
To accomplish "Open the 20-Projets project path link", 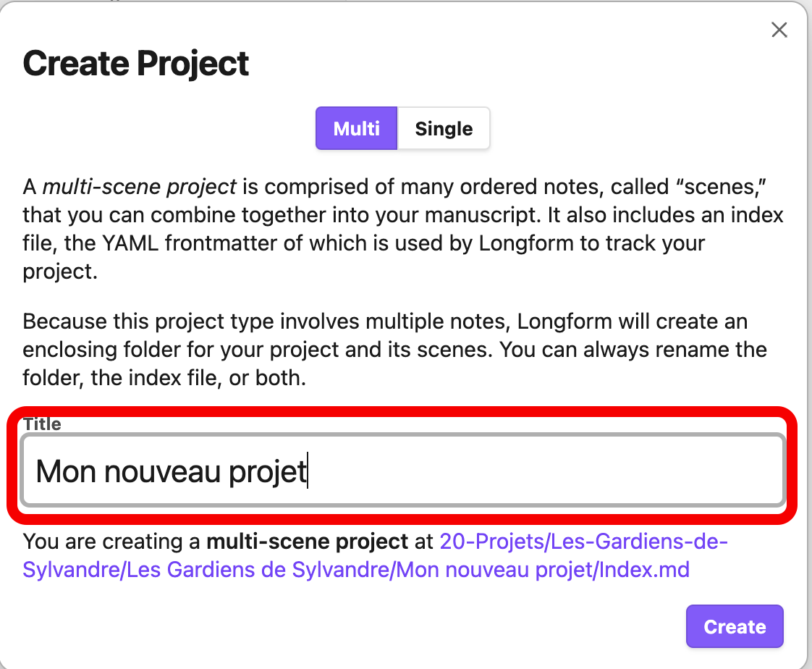I will (x=583, y=542).
